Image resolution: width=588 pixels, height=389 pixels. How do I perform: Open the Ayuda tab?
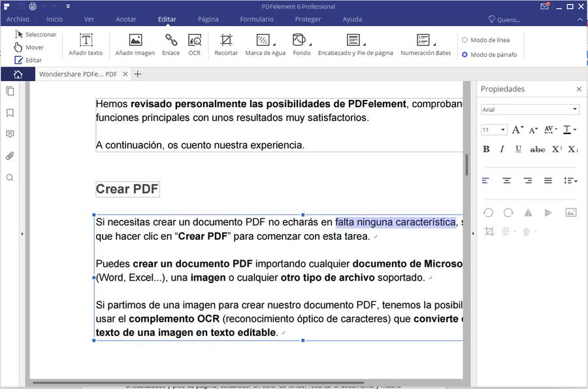click(x=352, y=19)
